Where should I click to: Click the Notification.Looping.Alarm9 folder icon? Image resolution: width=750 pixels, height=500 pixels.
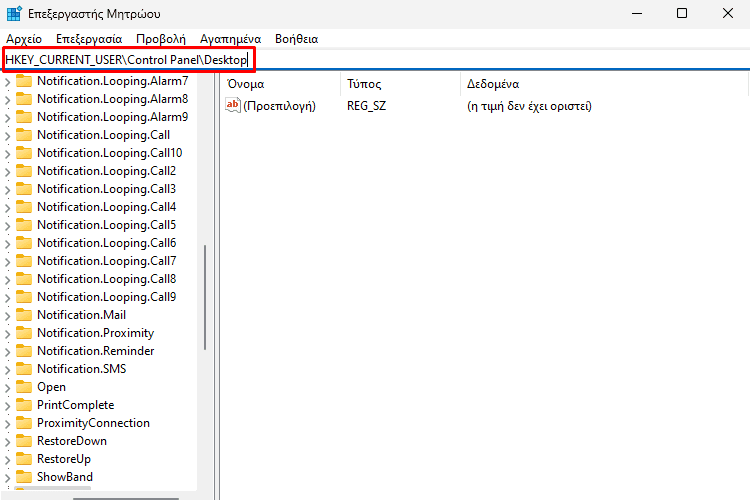coord(24,116)
